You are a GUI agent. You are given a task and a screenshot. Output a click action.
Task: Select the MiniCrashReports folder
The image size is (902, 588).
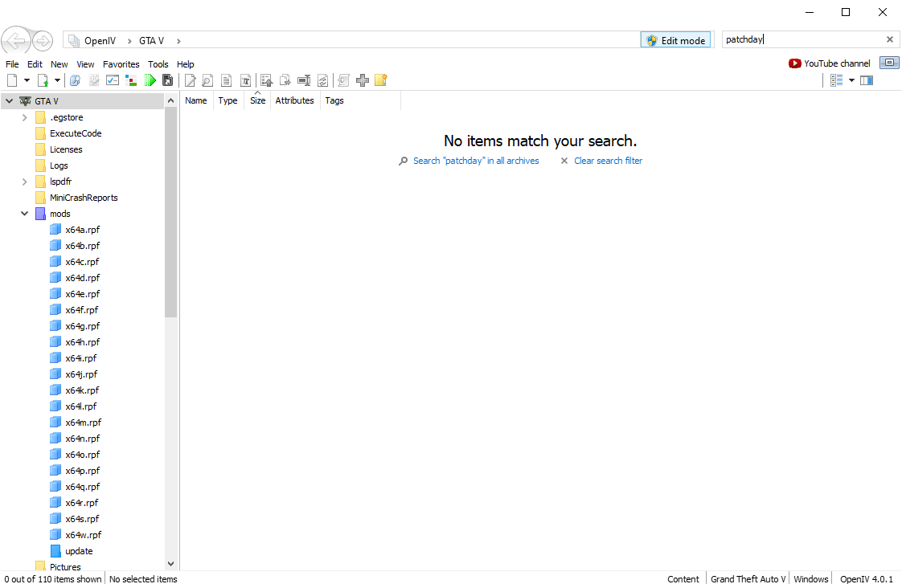pyautogui.click(x=84, y=198)
